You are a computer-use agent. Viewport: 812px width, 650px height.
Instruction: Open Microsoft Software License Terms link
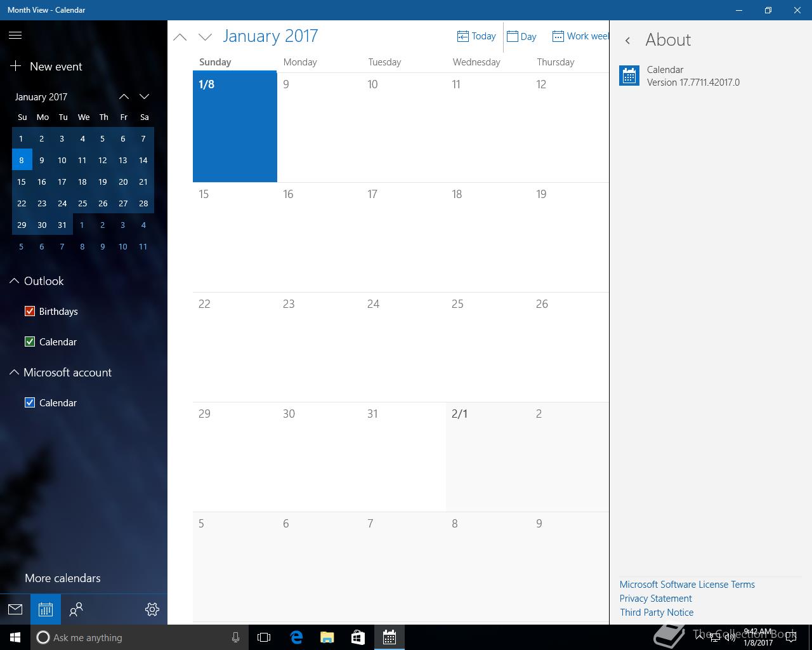687,584
